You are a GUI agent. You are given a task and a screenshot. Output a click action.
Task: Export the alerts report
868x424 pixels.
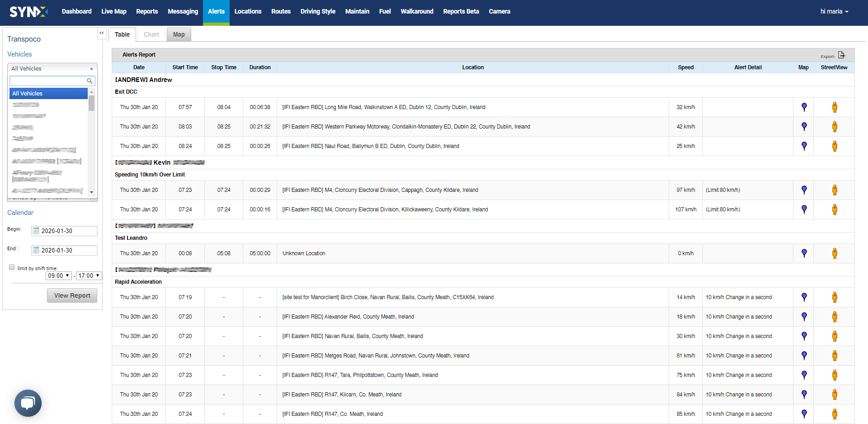pyautogui.click(x=841, y=55)
